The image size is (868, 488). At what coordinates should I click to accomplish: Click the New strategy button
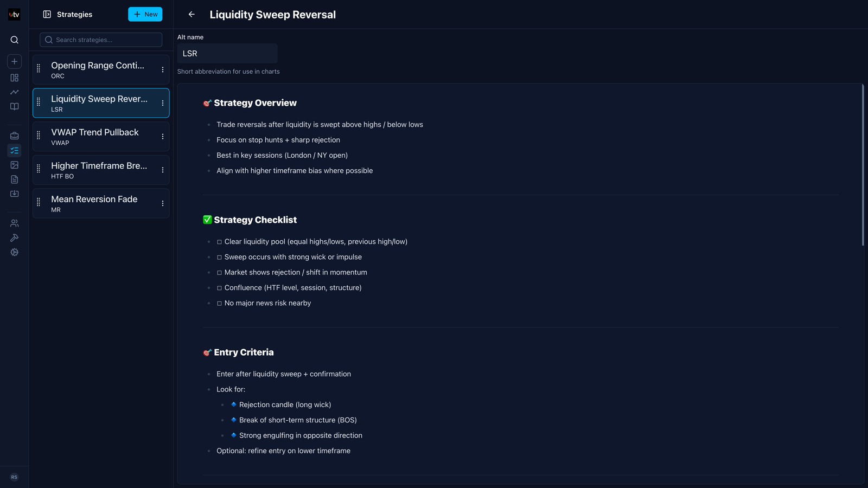click(145, 15)
